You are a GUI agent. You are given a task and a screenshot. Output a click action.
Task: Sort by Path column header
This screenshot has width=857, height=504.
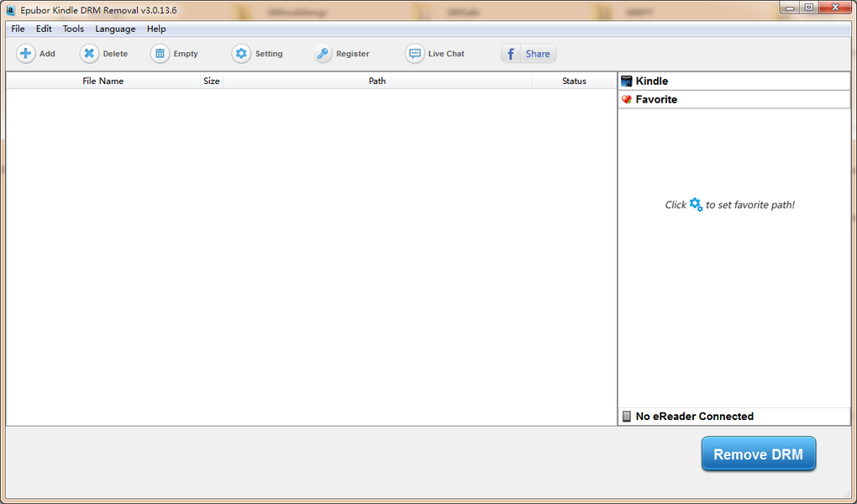377,81
